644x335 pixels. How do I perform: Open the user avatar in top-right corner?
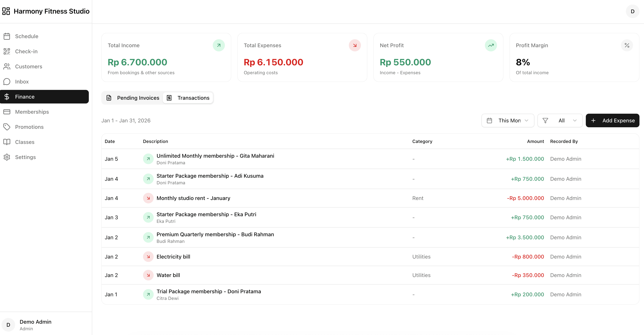[632, 11]
